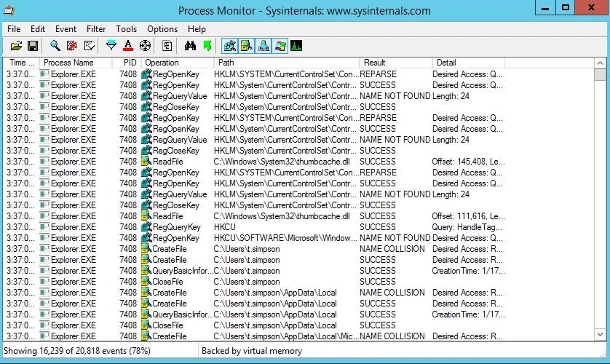Click the Jump To Object green arrow icon
Screen dimensions: 610x364
207,46
